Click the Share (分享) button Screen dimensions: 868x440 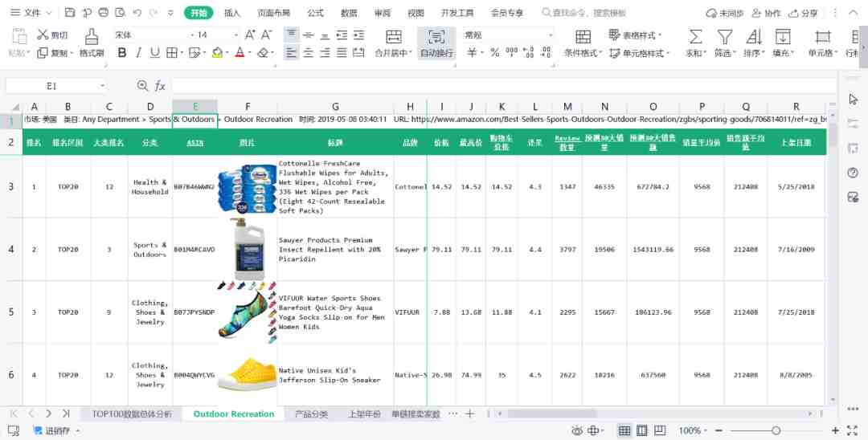click(803, 13)
